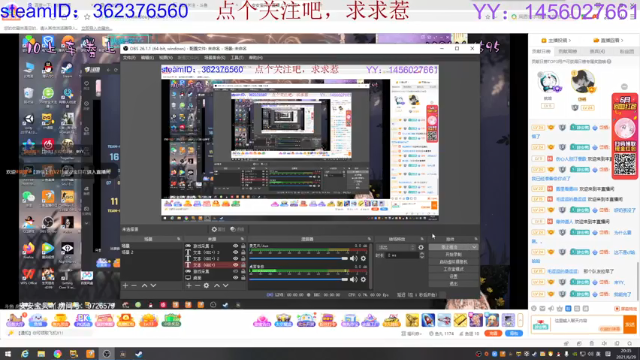Toggle visibility of 文本 (GDI+) 2 source

[x=235, y=259]
